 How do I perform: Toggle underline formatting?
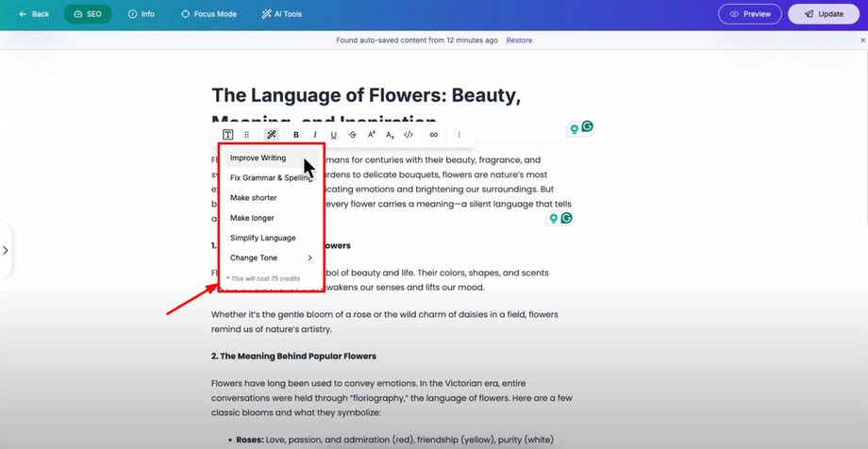(333, 135)
